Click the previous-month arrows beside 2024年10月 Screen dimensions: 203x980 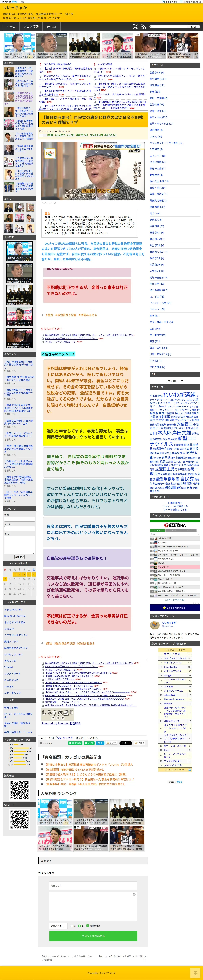11,563
